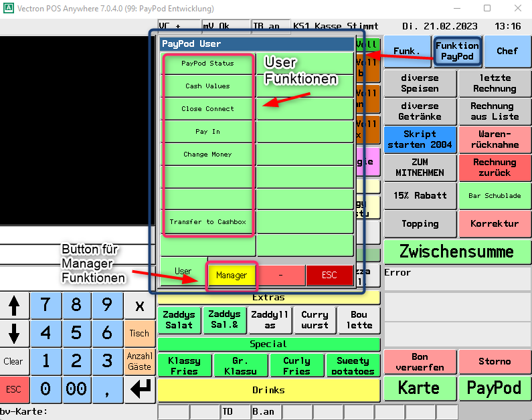Select diverse Speisen
The width and height of the screenshot is (532, 420).
pyautogui.click(x=420, y=83)
